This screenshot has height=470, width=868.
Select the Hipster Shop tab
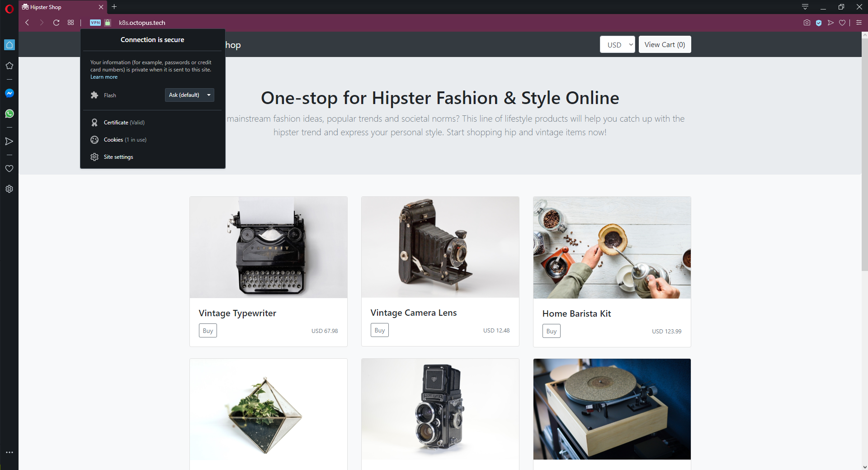click(59, 7)
